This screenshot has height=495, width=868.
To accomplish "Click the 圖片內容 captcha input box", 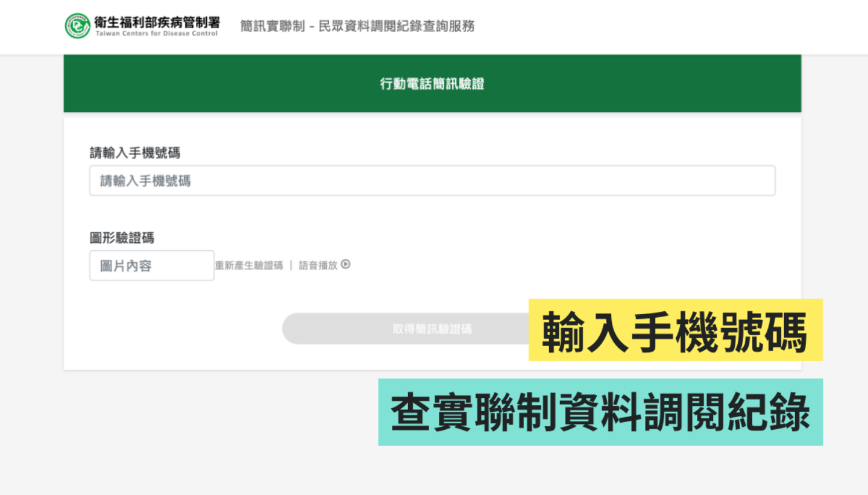I will point(151,265).
